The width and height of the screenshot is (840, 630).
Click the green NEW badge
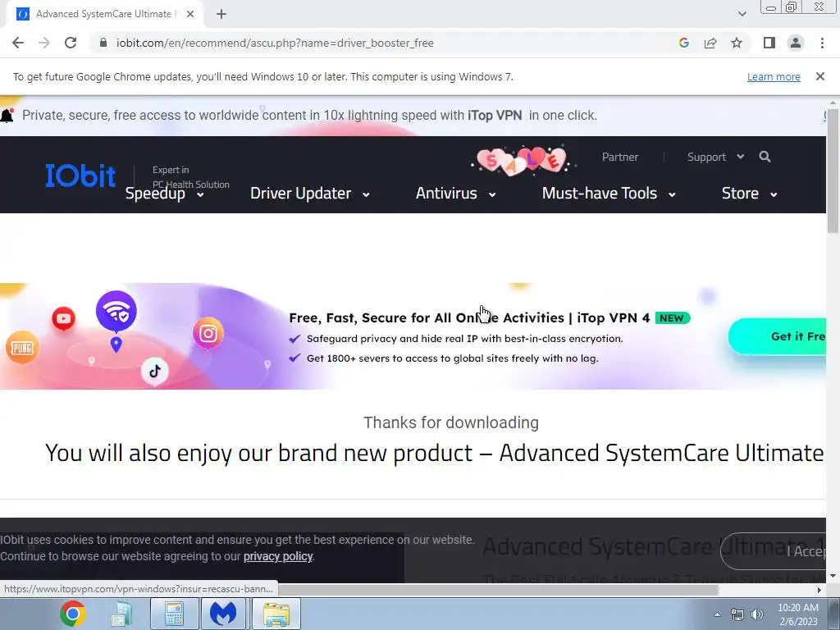[672, 318]
